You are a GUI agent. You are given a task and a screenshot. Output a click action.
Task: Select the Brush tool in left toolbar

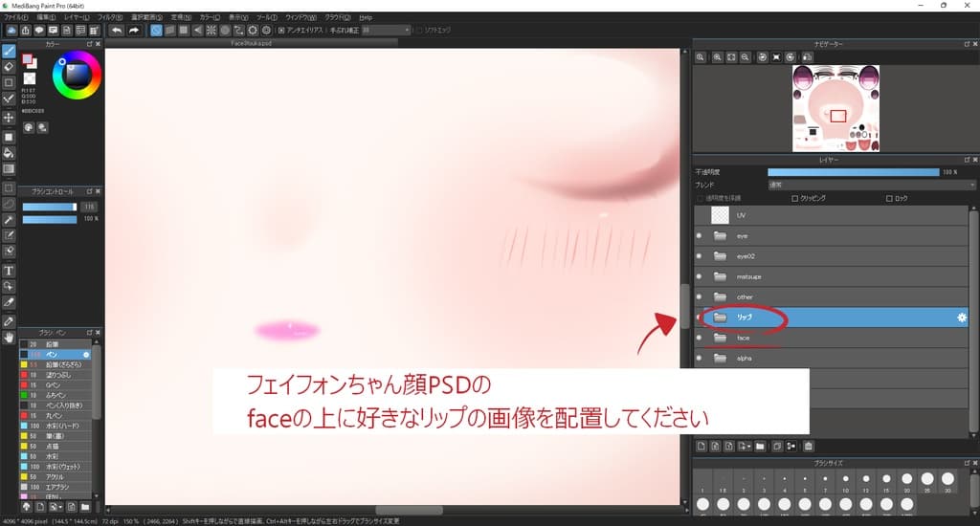click(x=9, y=52)
